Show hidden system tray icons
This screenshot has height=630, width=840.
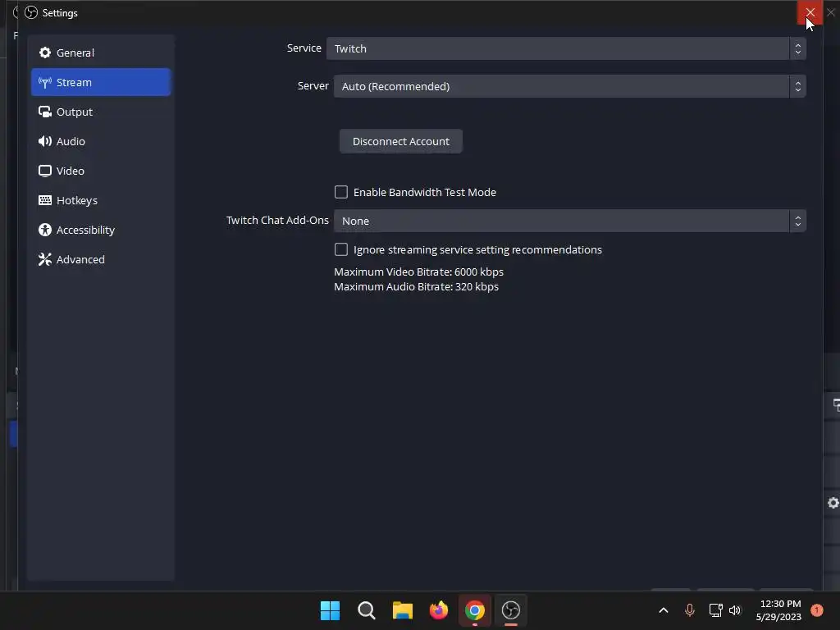point(663,610)
